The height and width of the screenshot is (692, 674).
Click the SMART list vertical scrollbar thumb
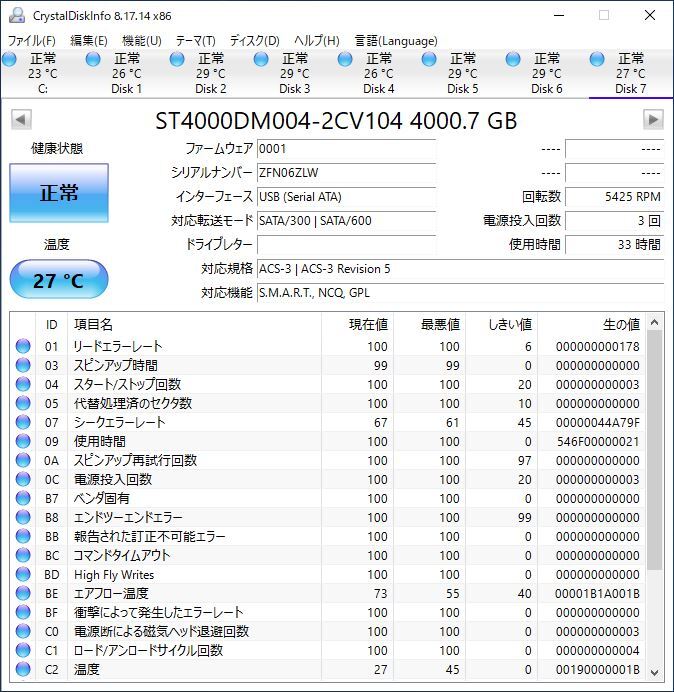coord(655,450)
